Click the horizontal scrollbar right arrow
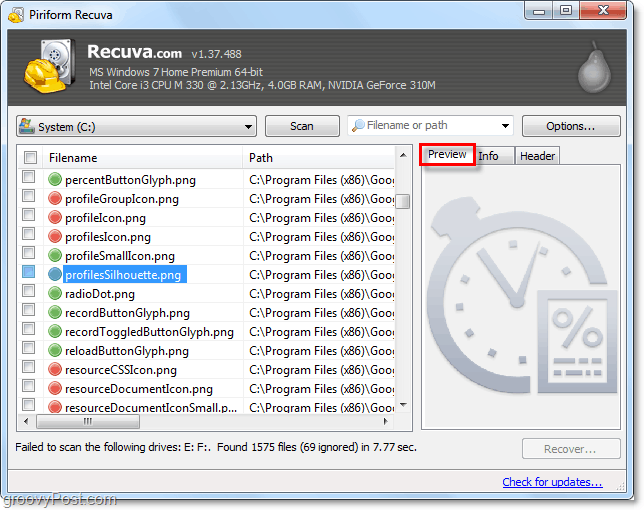The image size is (644, 510). 385,421
